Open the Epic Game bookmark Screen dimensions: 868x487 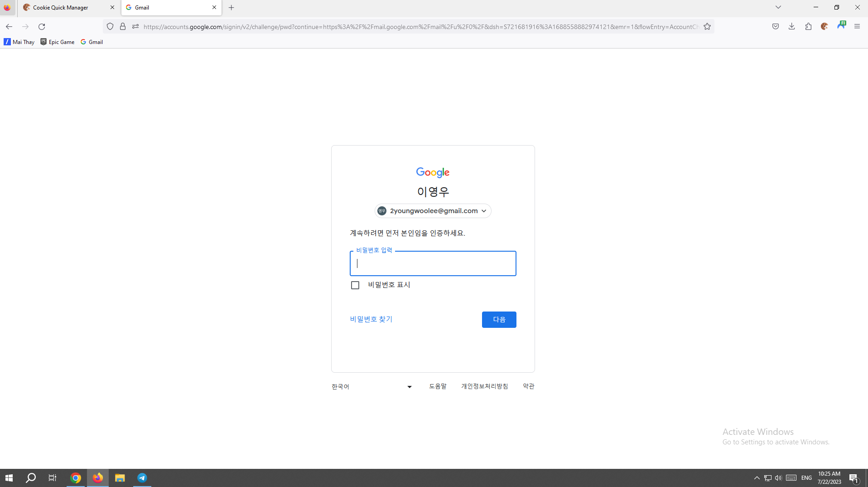58,42
